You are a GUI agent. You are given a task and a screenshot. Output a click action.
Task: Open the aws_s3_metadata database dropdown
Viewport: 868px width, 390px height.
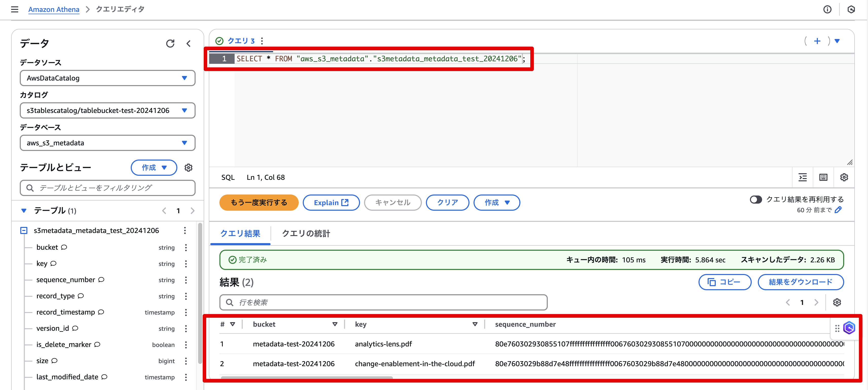coord(107,143)
